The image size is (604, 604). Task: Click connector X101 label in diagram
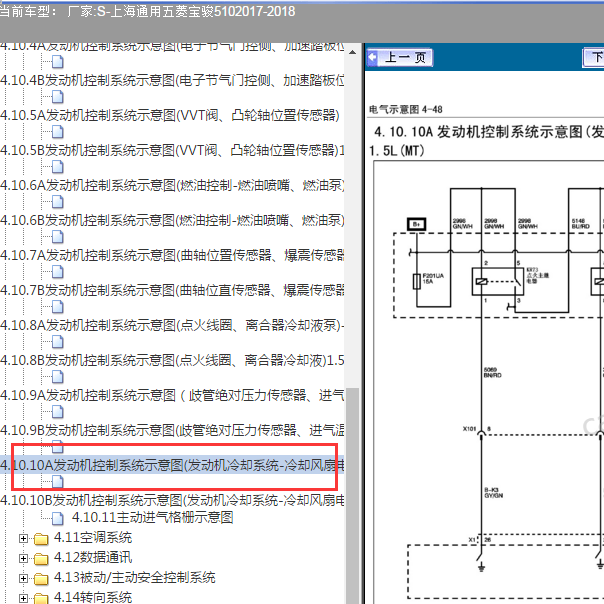coord(470,429)
